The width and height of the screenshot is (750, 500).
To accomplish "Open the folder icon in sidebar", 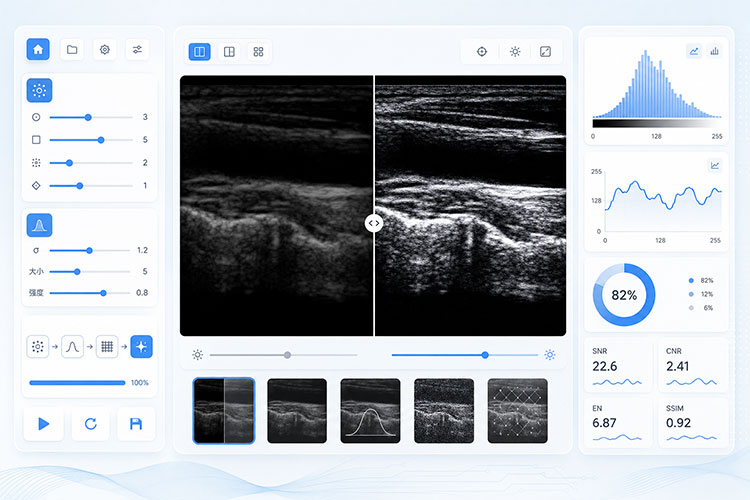I will point(72,49).
